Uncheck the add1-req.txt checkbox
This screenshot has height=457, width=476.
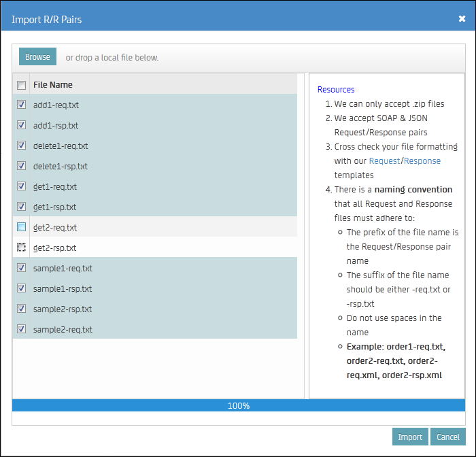(21, 105)
